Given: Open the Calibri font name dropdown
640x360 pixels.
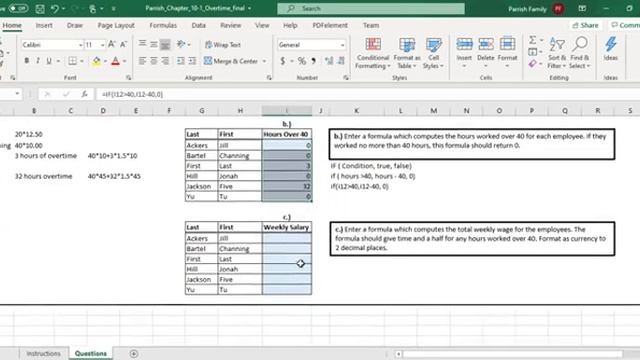Looking at the screenshot, I should coord(80,45).
